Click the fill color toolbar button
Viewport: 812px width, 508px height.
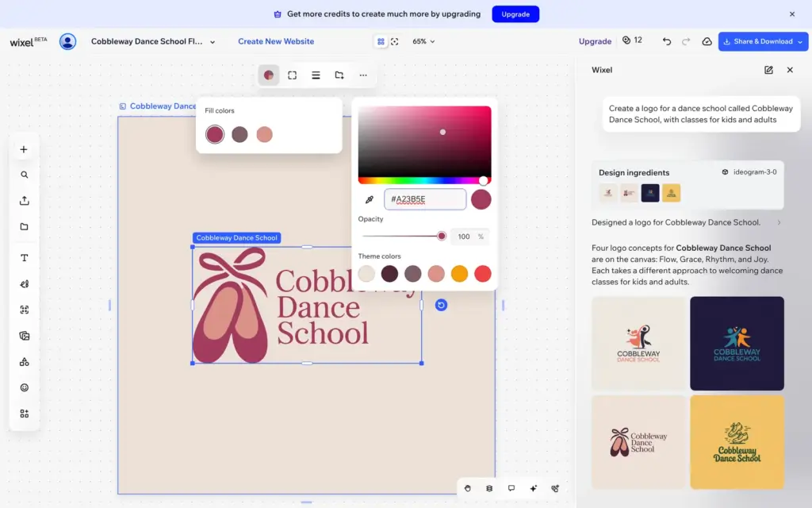point(268,75)
